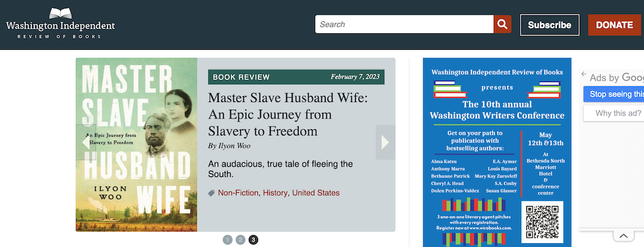Advance carousel with the right arrow

tap(386, 142)
